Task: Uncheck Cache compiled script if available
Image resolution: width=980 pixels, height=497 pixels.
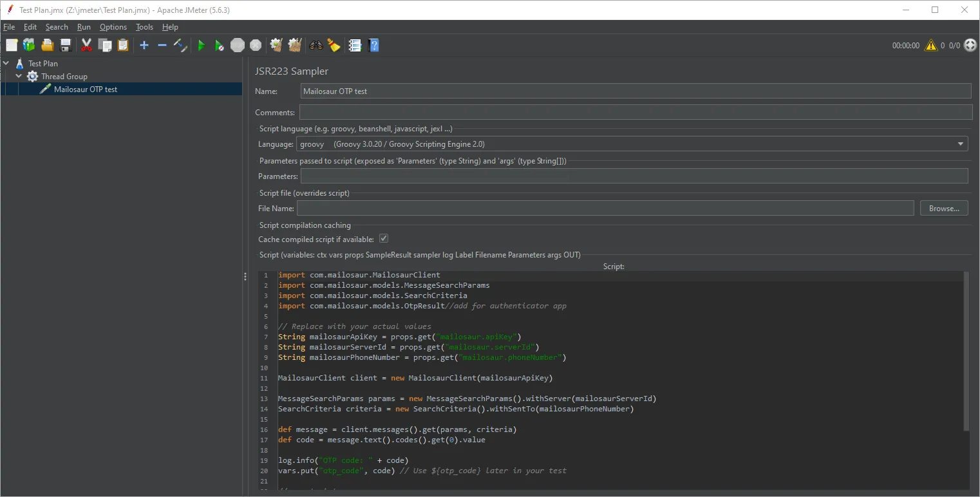Action: tap(383, 238)
